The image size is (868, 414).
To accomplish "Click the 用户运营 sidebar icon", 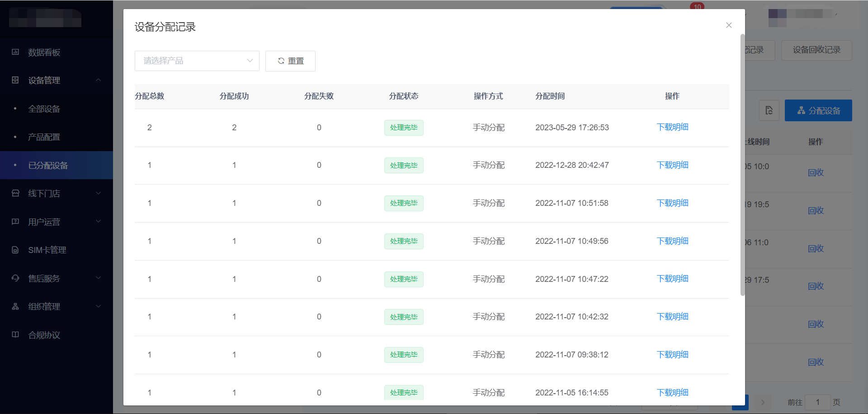I will (x=15, y=222).
